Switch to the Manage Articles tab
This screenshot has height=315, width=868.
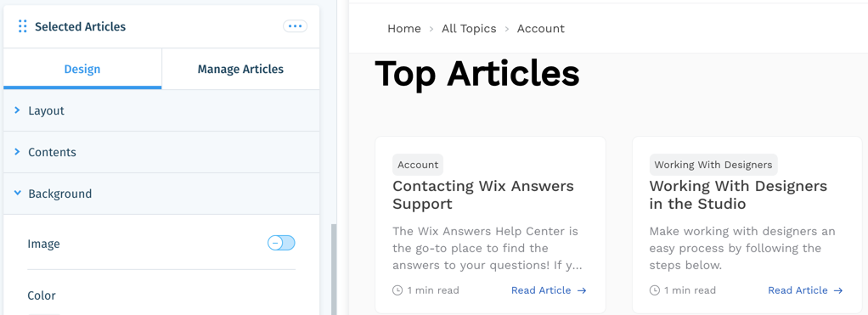pyautogui.click(x=241, y=70)
